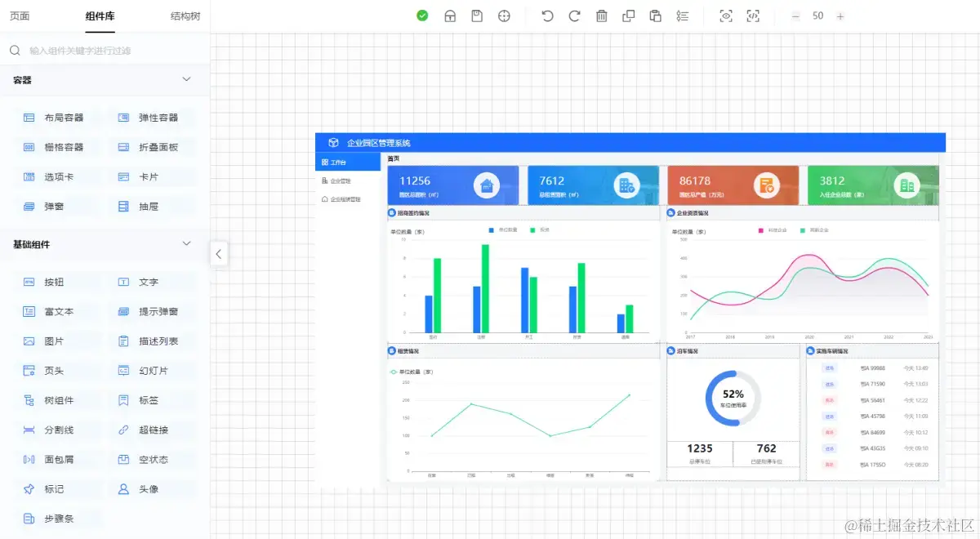980x539 pixels.
Task: Select the 步骤条 component
Action: point(57,518)
